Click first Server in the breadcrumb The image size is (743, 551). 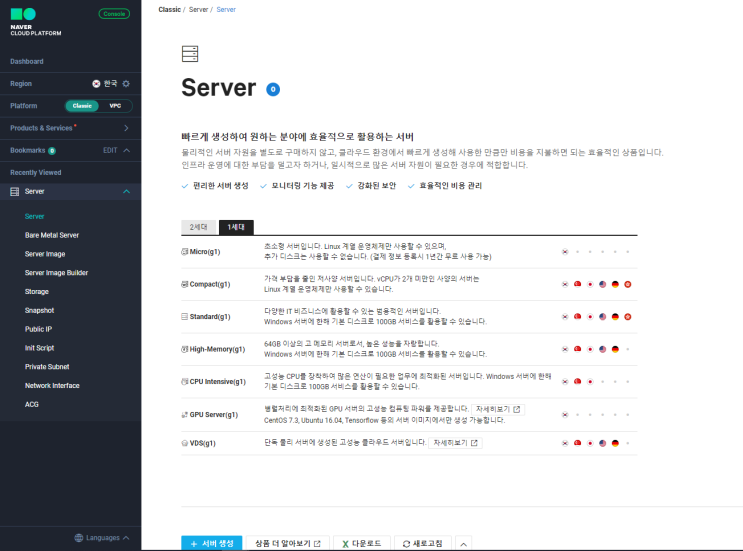(x=198, y=9)
